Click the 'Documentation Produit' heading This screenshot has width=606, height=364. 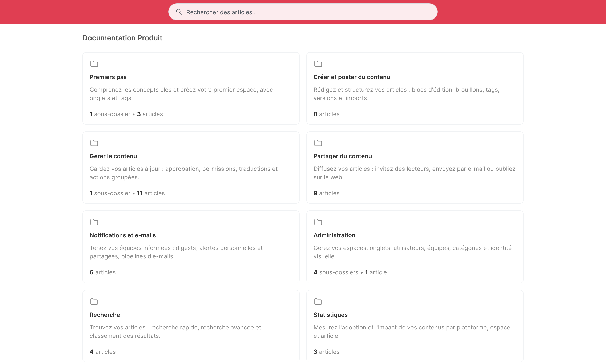click(x=122, y=38)
